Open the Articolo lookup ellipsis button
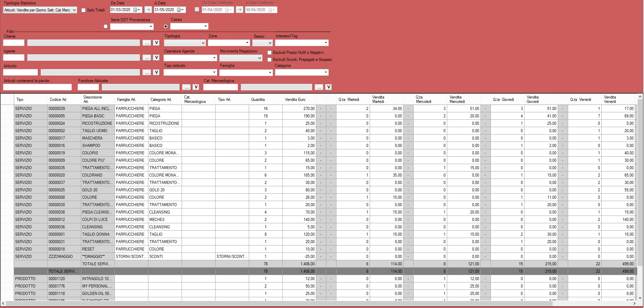Image resolution: width=644 pixels, height=308 pixels. click(x=147, y=72)
